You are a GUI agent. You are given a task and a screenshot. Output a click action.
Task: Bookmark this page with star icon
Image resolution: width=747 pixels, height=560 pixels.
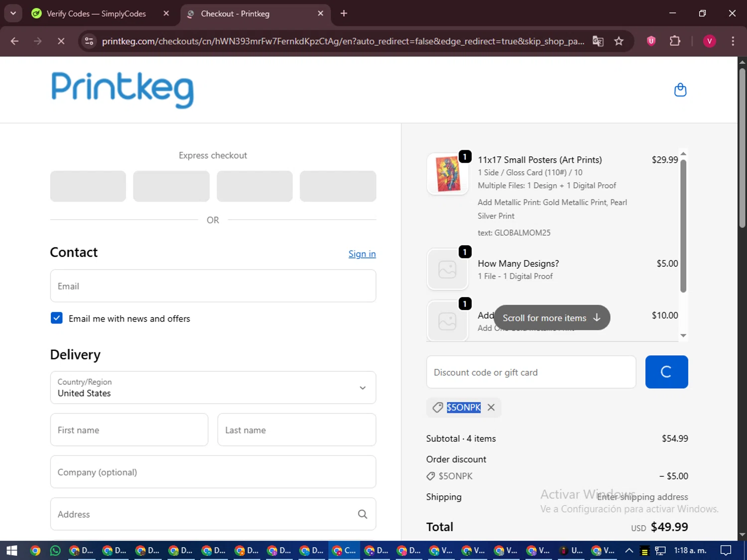(619, 41)
